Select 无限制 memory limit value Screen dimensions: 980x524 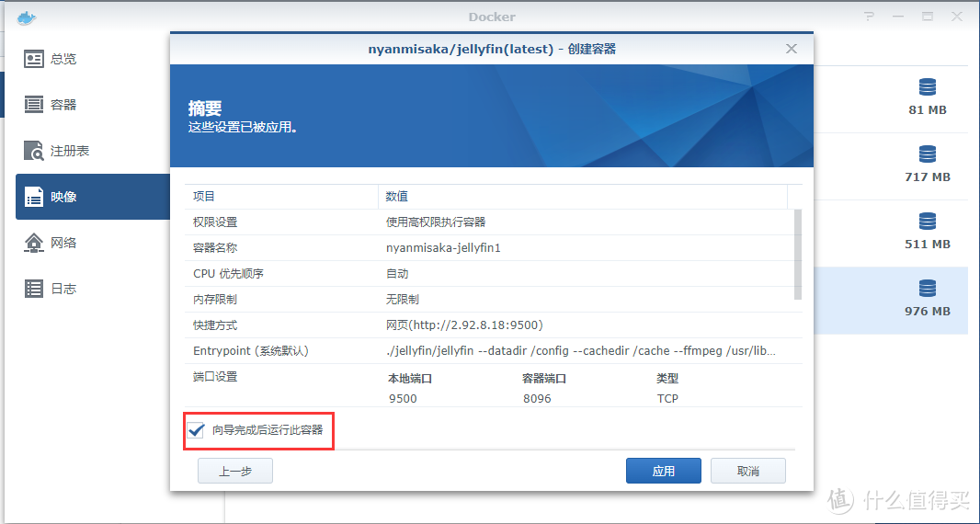coord(403,300)
